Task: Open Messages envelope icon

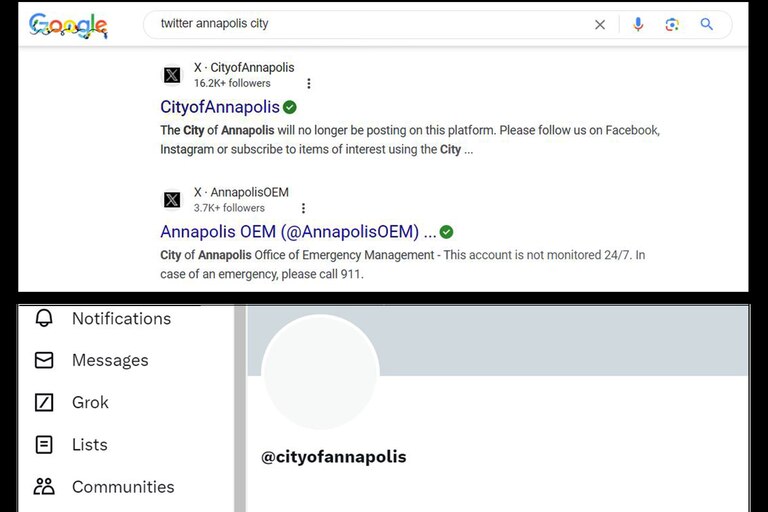Action: tap(44, 360)
